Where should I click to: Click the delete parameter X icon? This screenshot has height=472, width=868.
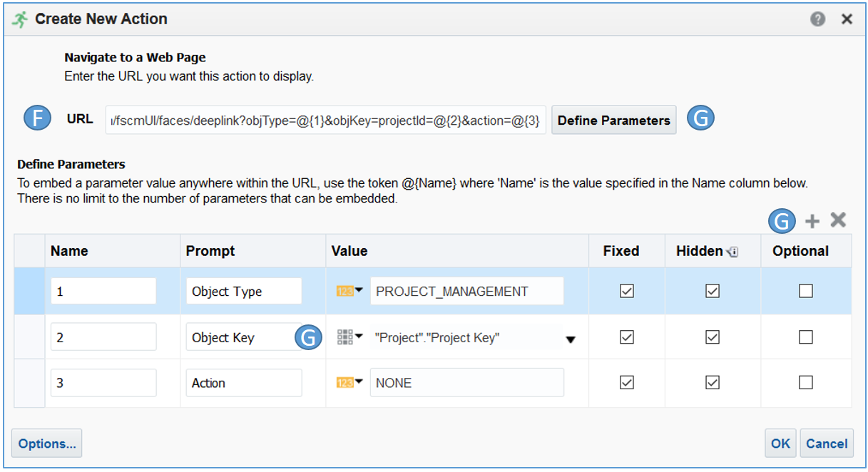(x=838, y=221)
